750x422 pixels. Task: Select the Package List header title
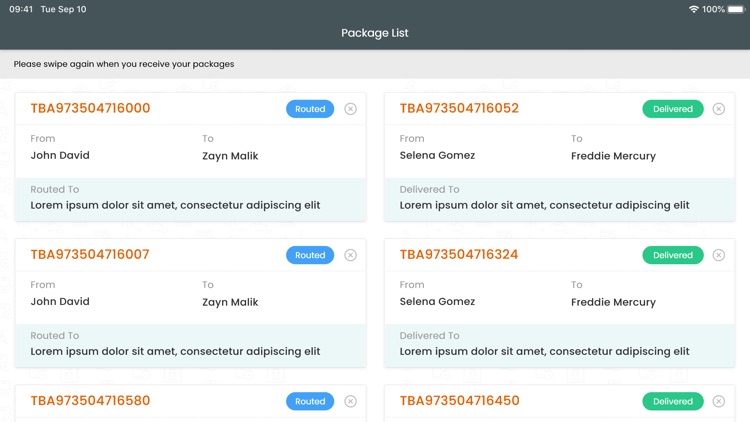click(375, 33)
